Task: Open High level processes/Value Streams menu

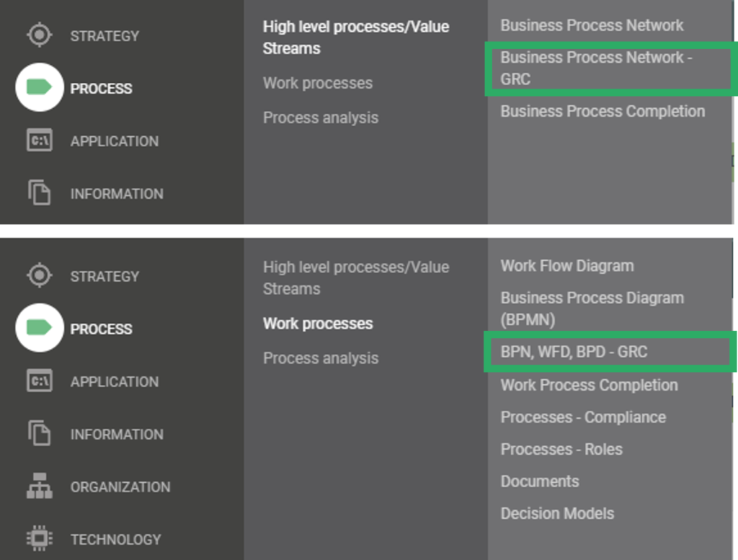Action: 356,37
